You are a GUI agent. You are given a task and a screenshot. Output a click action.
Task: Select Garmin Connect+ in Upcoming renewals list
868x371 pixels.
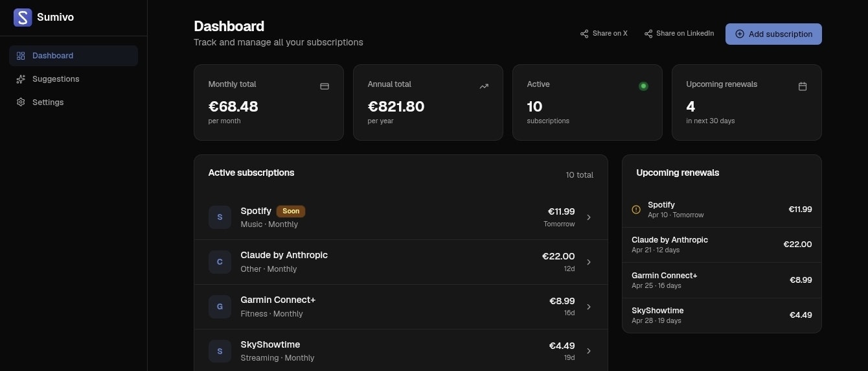(722, 280)
